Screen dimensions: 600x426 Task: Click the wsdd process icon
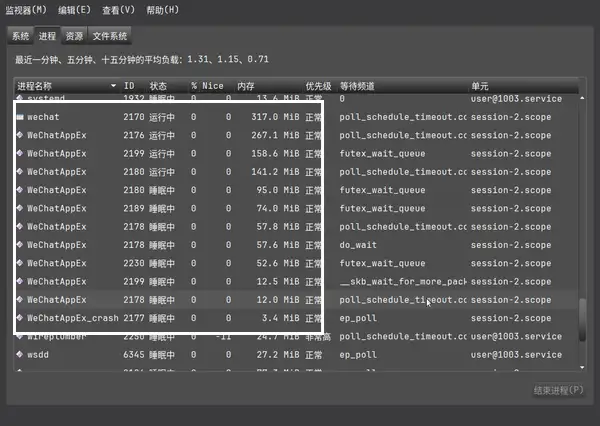point(20,354)
